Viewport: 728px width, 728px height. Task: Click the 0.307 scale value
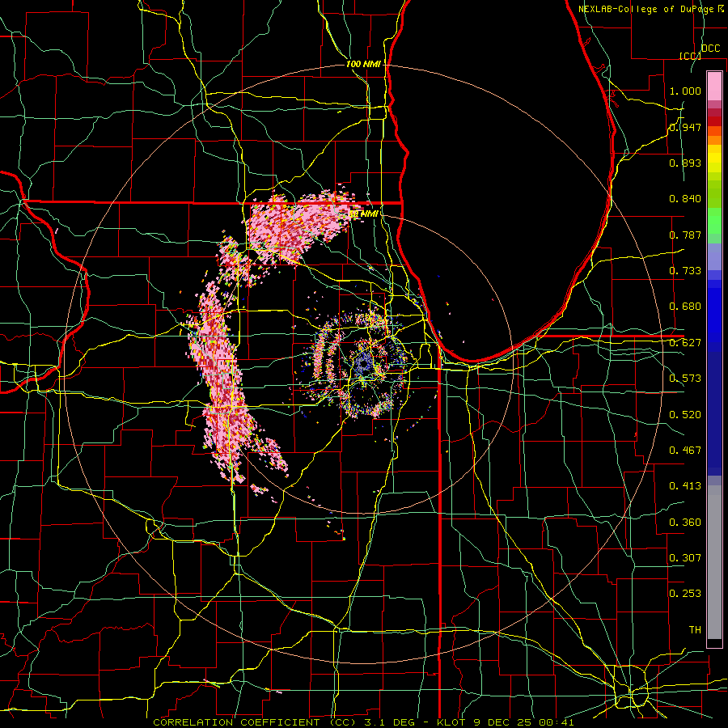(x=685, y=558)
